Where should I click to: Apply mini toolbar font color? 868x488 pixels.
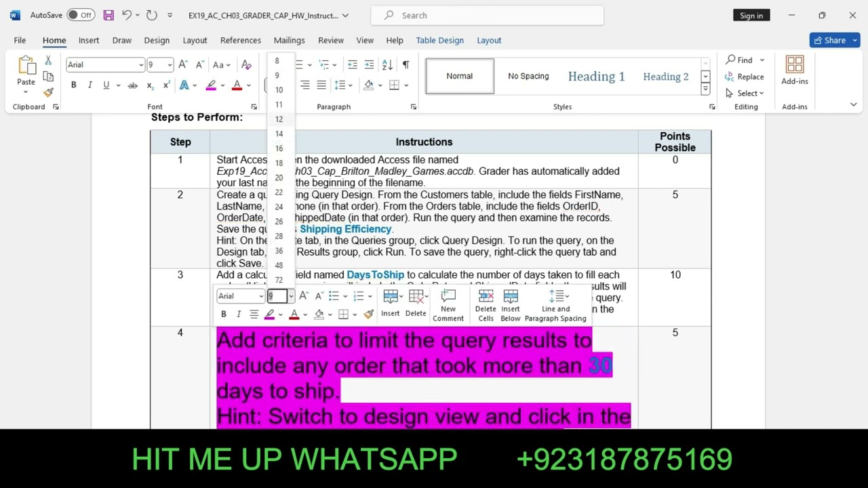pyautogui.click(x=294, y=314)
